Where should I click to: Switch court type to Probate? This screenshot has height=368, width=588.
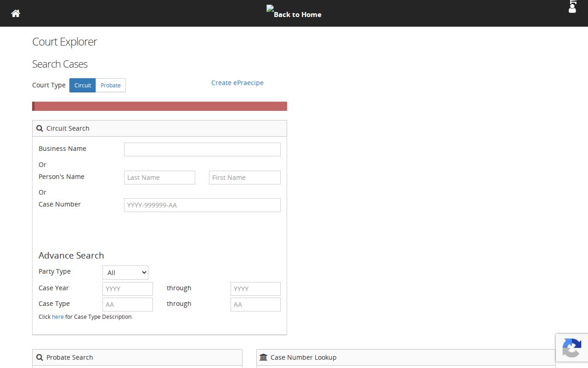pos(111,85)
